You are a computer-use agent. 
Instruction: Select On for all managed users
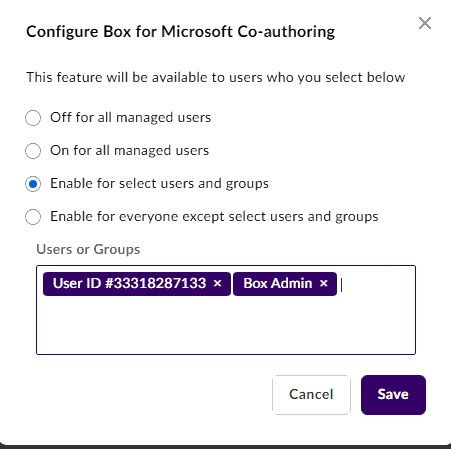(x=33, y=151)
